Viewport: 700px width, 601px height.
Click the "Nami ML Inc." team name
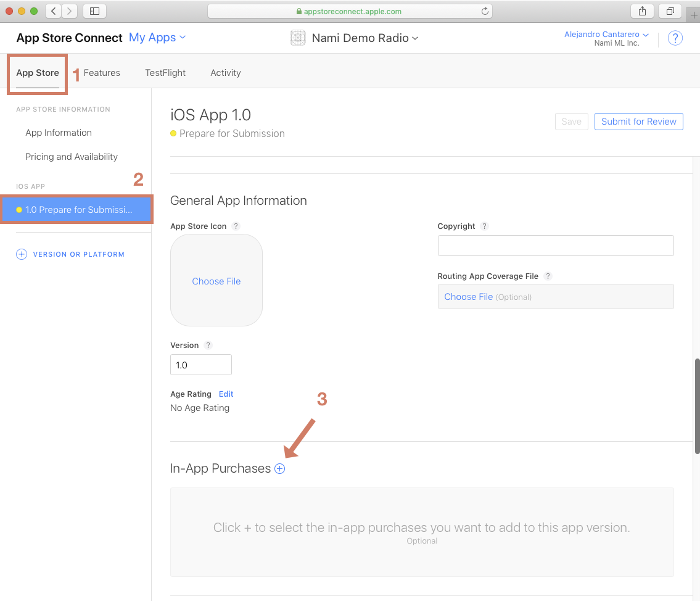click(x=617, y=43)
